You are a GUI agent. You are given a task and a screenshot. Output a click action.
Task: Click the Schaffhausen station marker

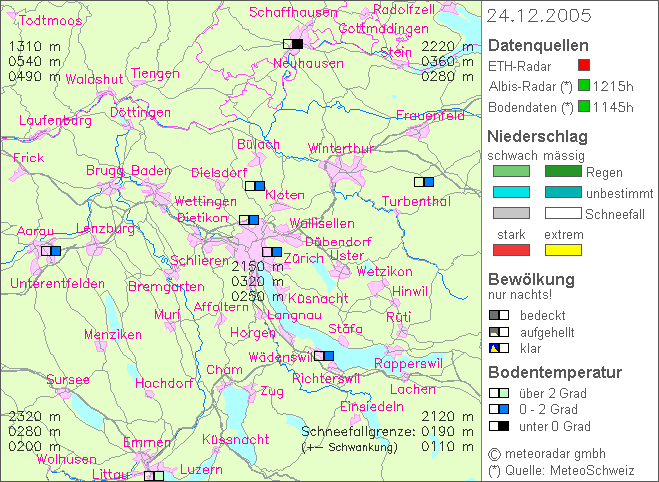293,44
